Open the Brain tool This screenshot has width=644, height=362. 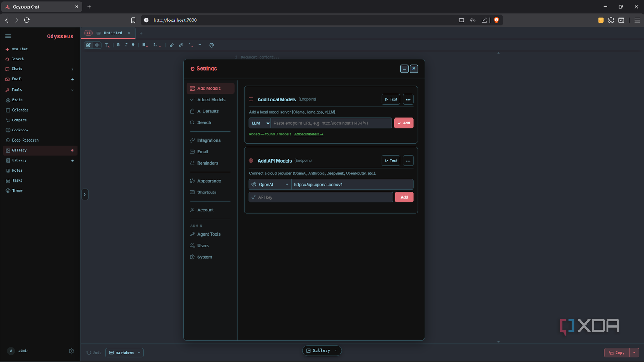point(17,100)
